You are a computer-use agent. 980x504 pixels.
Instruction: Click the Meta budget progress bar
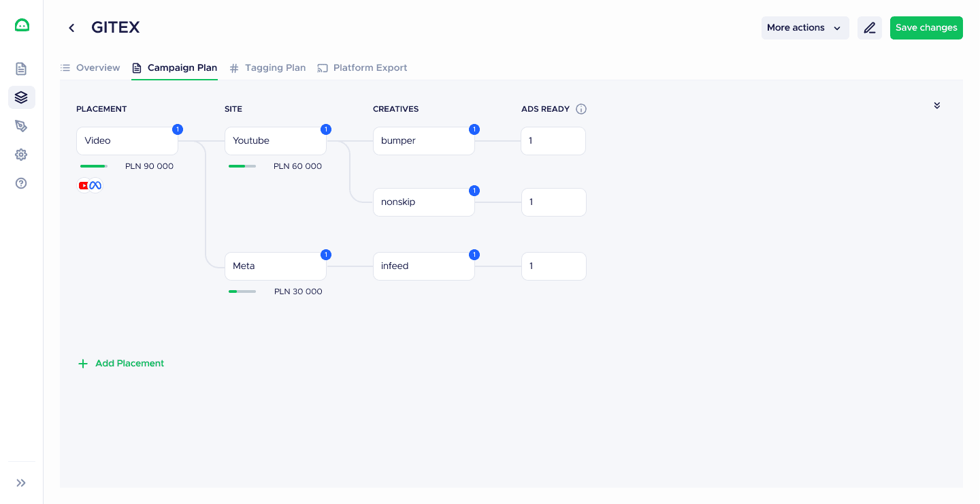242,292
